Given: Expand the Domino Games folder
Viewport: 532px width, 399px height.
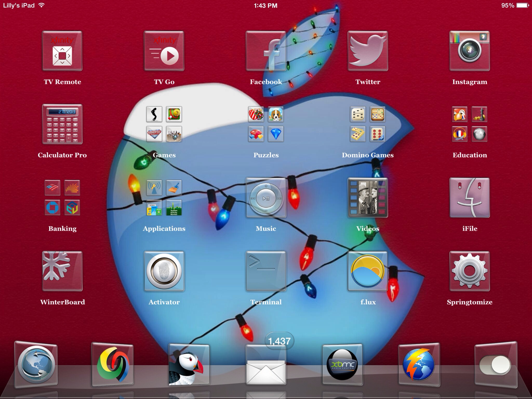Looking at the screenshot, I should (x=368, y=124).
